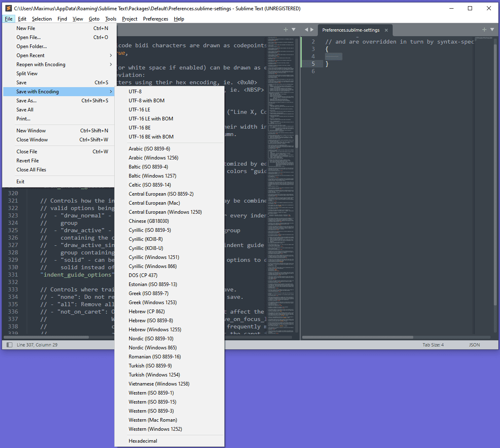
Task: Go to next tab with right arrow
Action: tap(312, 30)
